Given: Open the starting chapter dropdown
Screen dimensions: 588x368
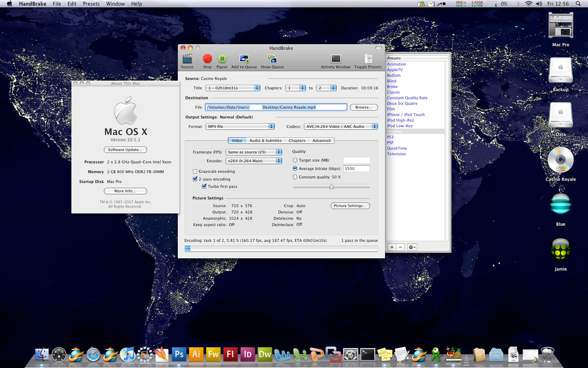Looking at the screenshot, I should click(296, 88).
